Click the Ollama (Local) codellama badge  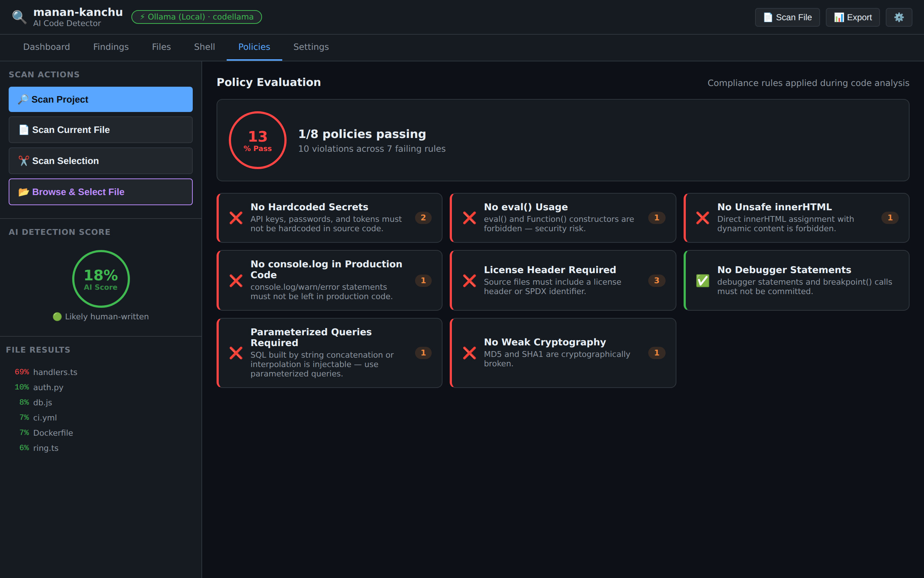[197, 17]
